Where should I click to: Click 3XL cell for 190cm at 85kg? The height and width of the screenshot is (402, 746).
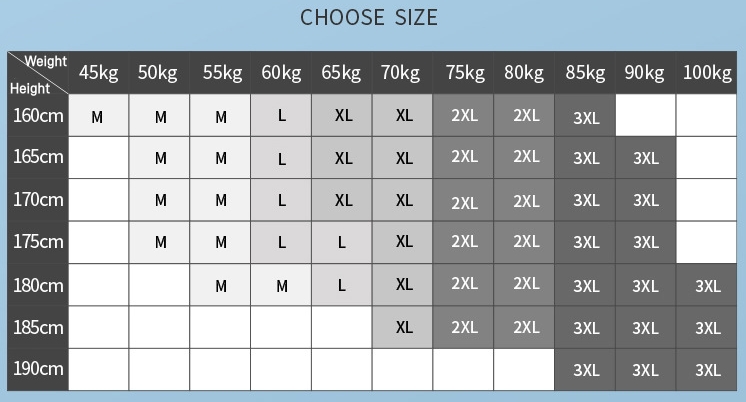(x=586, y=370)
